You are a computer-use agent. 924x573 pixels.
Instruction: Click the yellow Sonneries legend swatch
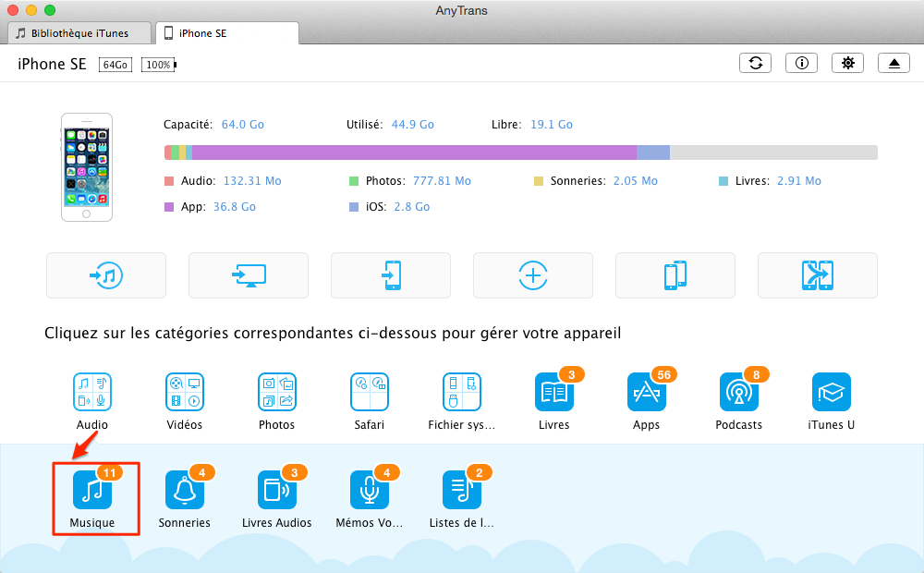(x=539, y=181)
